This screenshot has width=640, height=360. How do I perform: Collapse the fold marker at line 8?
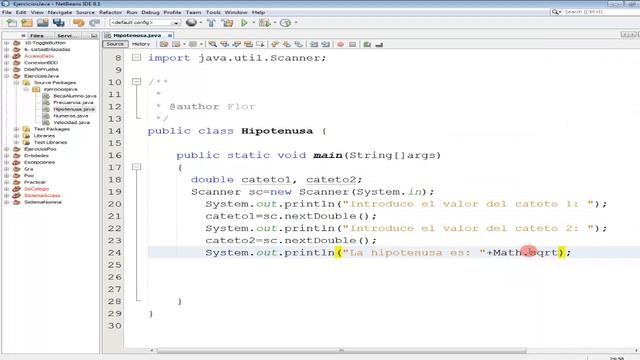[x=136, y=58]
